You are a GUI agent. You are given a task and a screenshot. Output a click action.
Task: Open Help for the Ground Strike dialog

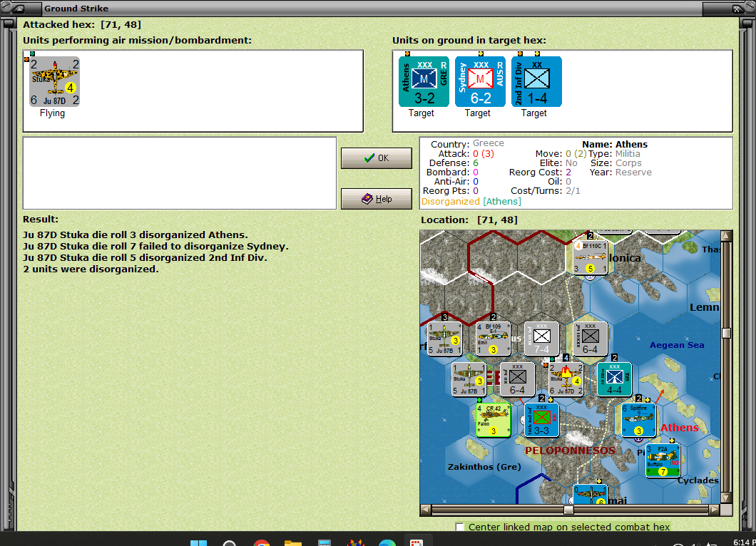coord(376,198)
